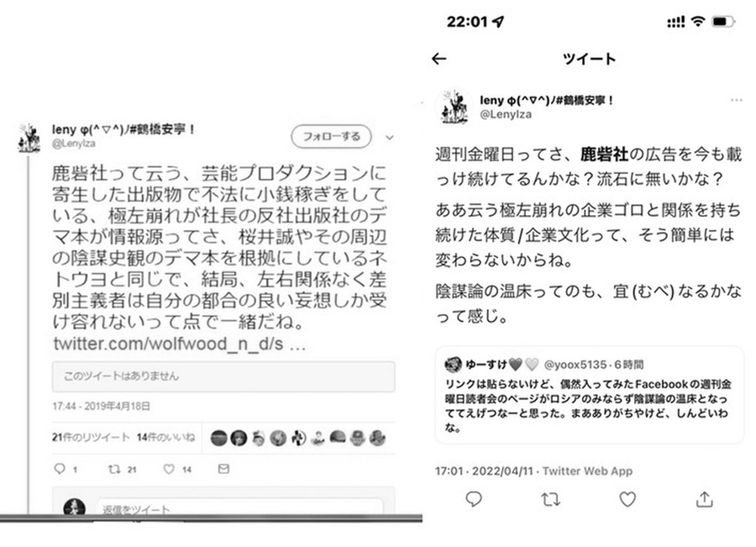Tap the back arrow in mobile tweet header
This screenshot has height=547, width=756.
pos(438,59)
